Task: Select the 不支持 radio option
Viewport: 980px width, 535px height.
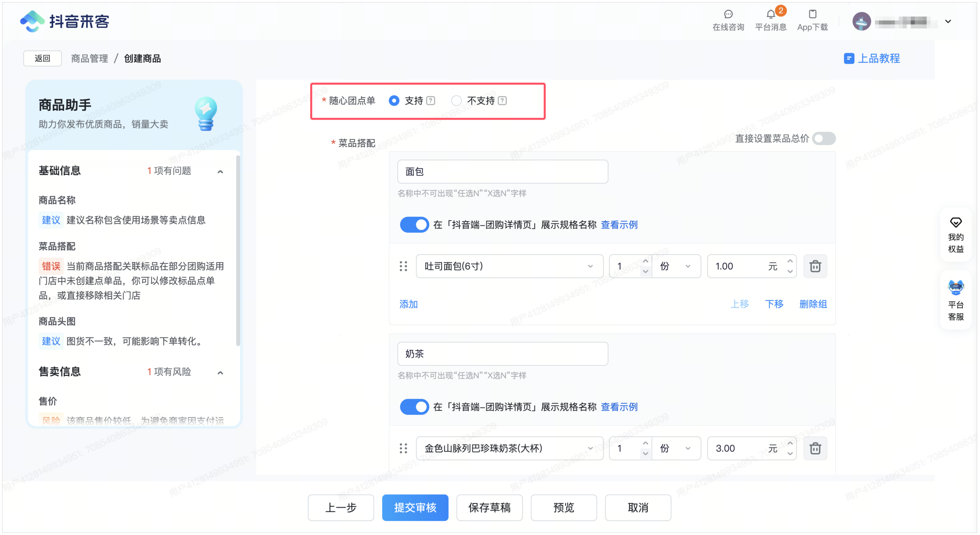Action: tap(456, 100)
